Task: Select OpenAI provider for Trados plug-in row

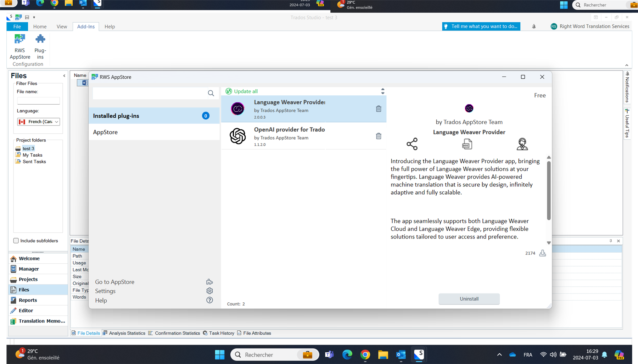Action: [304, 136]
